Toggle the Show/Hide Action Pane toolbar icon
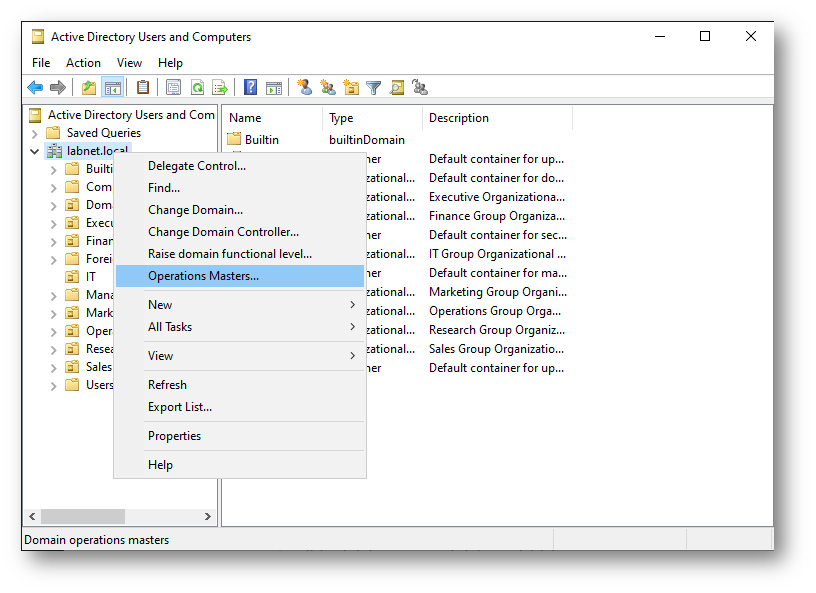 274,87
